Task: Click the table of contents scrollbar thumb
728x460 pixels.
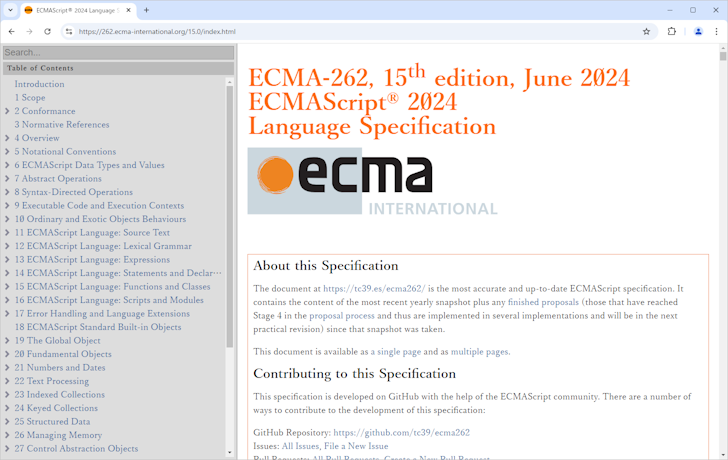Action: point(229,216)
